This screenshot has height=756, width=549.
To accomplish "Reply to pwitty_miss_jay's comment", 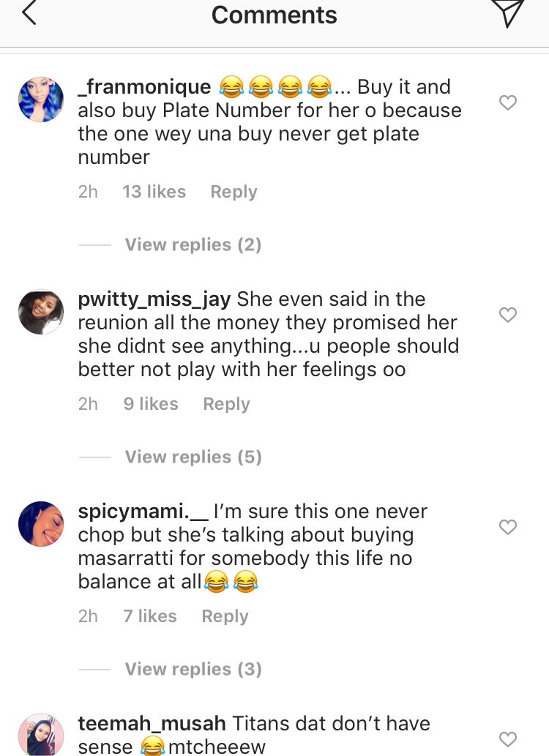I will point(226,404).
